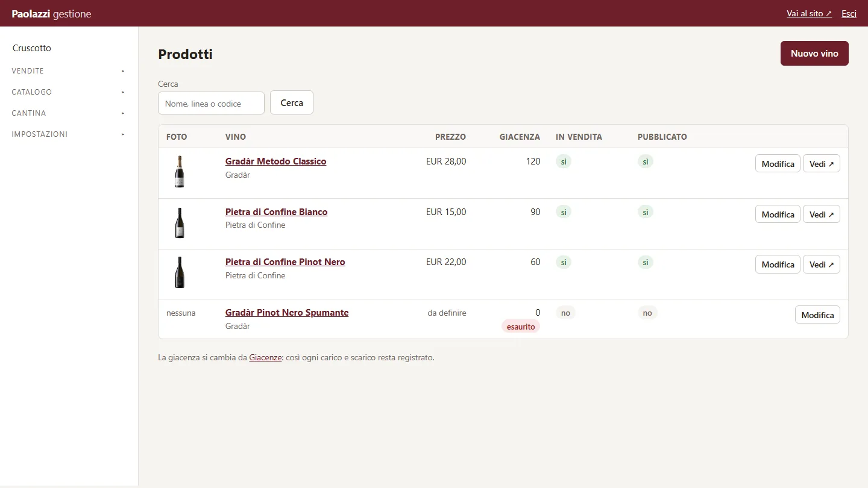Open the Pietra di Confine Pinot Nero link

(285, 262)
